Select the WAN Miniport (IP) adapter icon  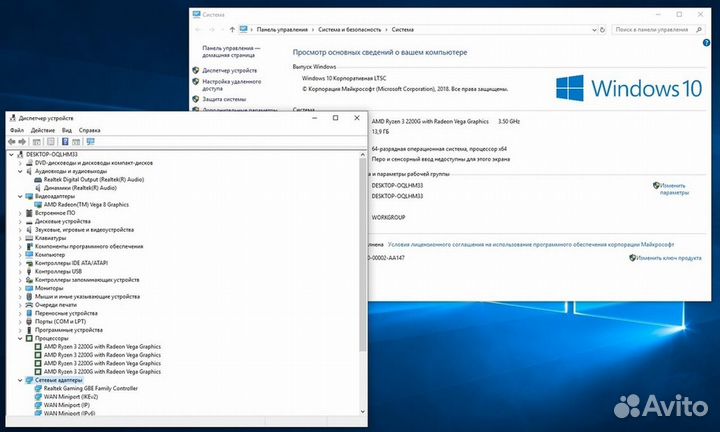coord(38,405)
